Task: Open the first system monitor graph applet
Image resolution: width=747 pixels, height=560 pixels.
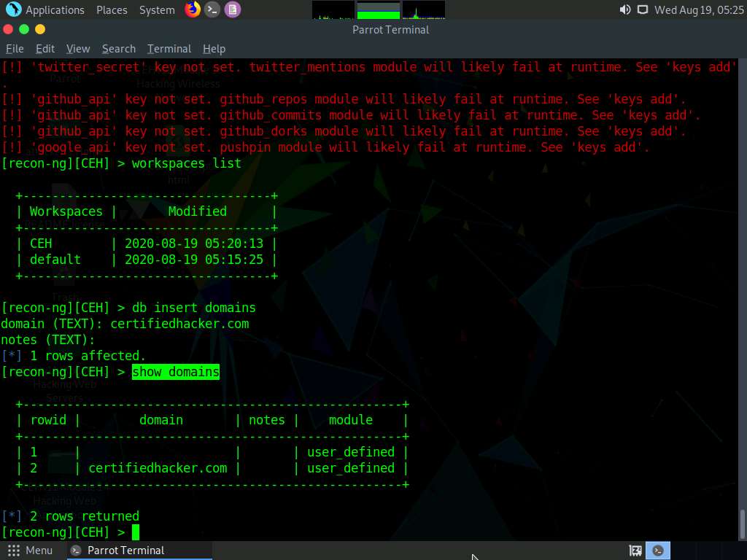Action: tap(333, 10)
